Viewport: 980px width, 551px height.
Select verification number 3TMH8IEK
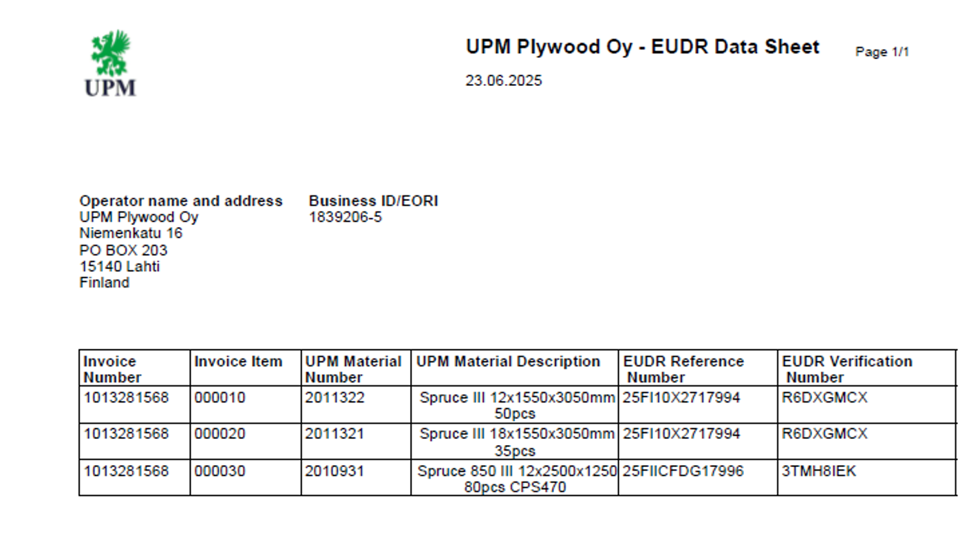819,471
